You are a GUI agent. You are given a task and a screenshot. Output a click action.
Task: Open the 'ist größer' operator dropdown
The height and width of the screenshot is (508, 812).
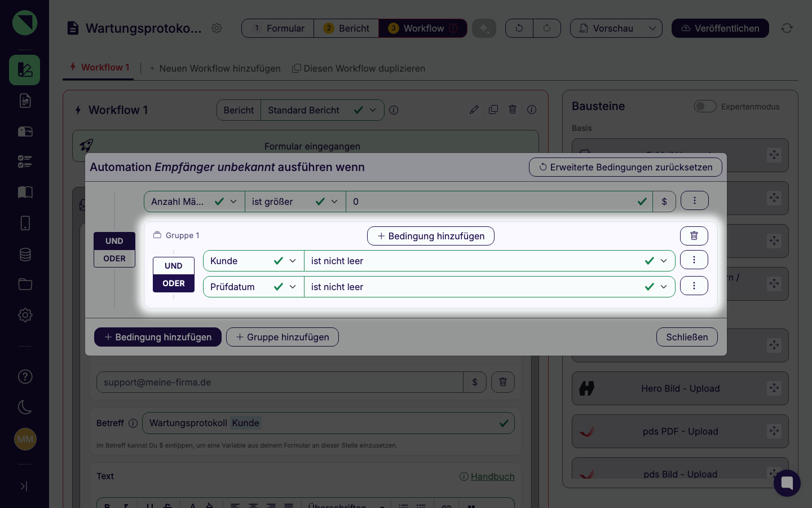coord(295,202)
